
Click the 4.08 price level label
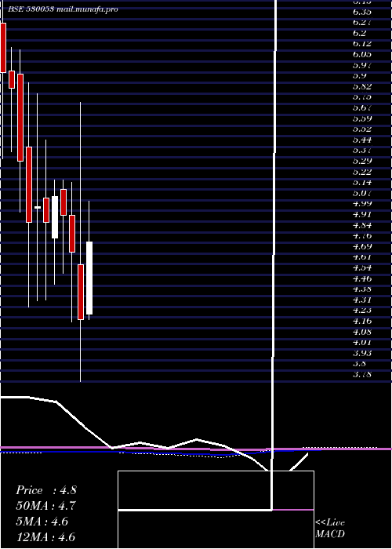(x=362, y=333)
